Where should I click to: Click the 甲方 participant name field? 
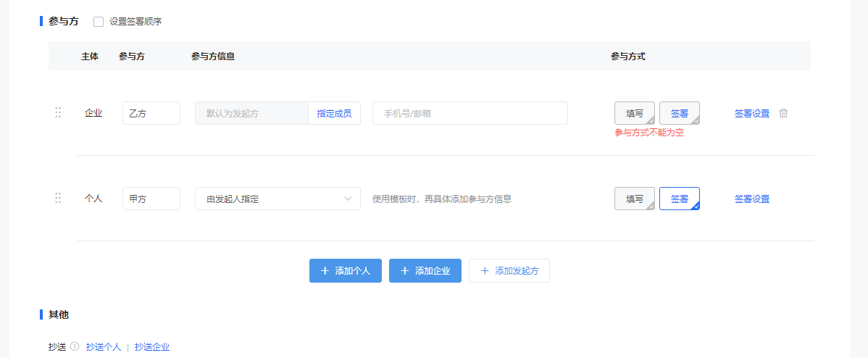(x=151, y=199)
